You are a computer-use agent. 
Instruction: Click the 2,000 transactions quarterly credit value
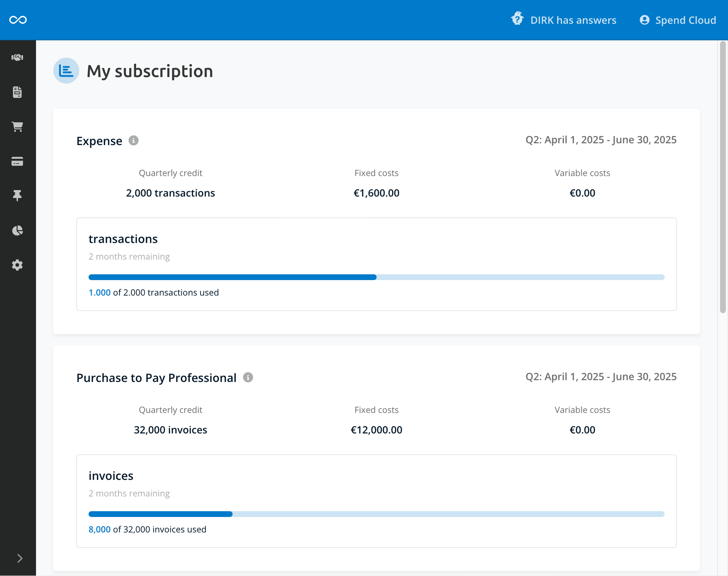(x=170, y=193)
